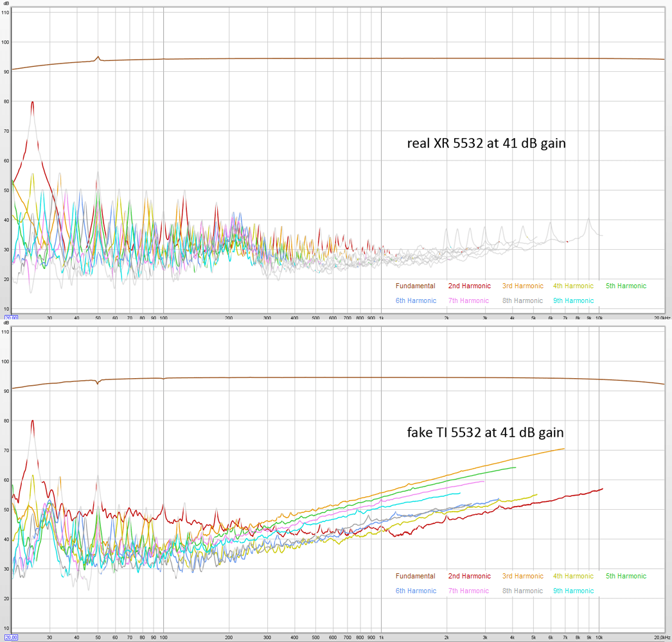This screenshot has height=642, width=672.
Task: Click 8th Harmonic legend in real XR 5532 graph
Action: point(522,300)
